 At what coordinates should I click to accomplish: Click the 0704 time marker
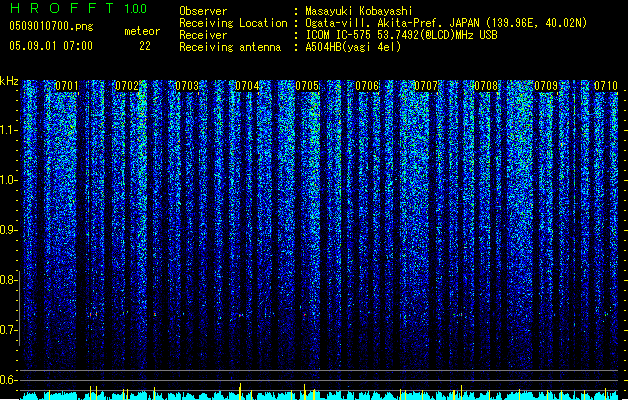(247, 86)
